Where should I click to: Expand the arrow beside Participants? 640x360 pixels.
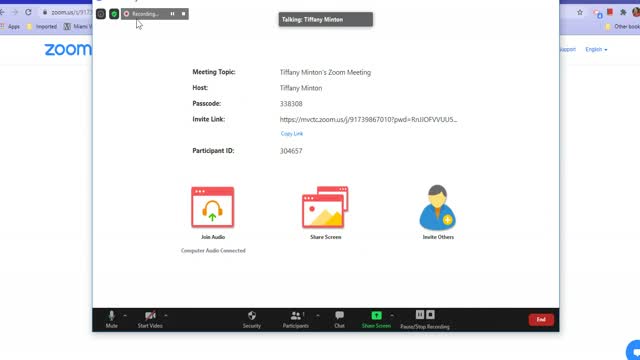click(318, 316)
